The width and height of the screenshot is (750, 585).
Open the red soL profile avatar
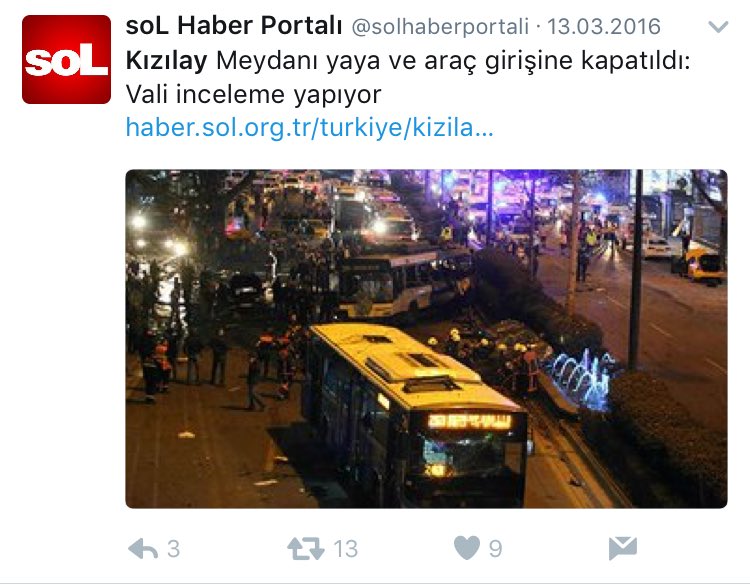point(66,59)
